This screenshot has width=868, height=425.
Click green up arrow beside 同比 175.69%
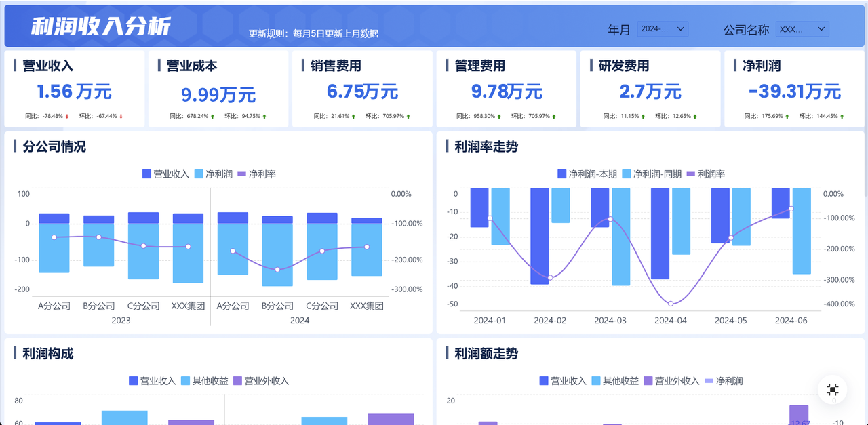(x=788, y=117)
